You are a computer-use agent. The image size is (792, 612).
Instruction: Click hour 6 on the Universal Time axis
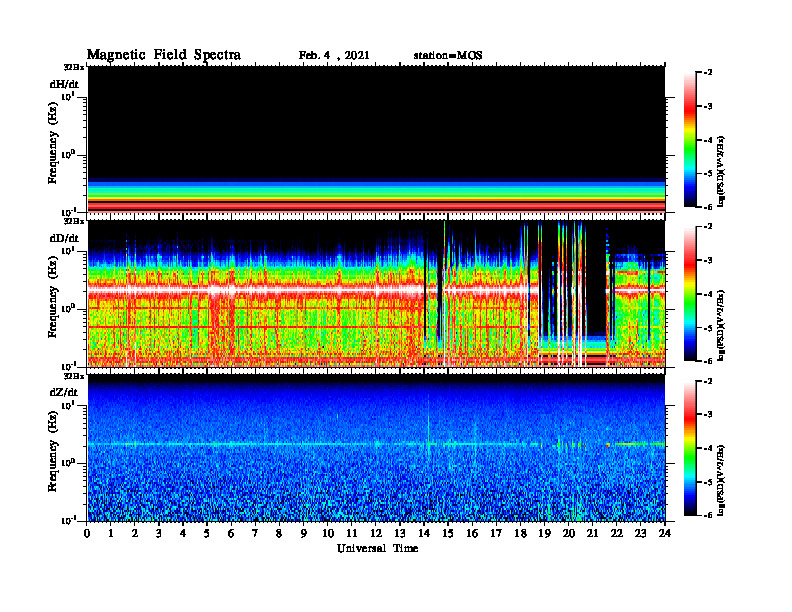231,534
